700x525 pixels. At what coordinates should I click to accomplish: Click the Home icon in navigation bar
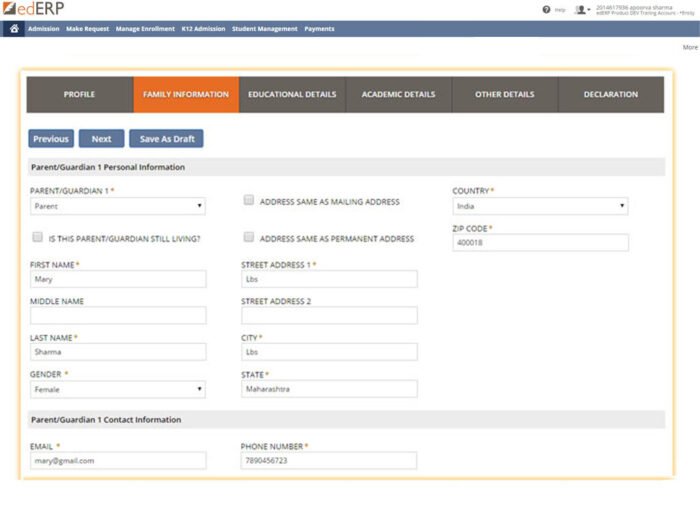14,29
